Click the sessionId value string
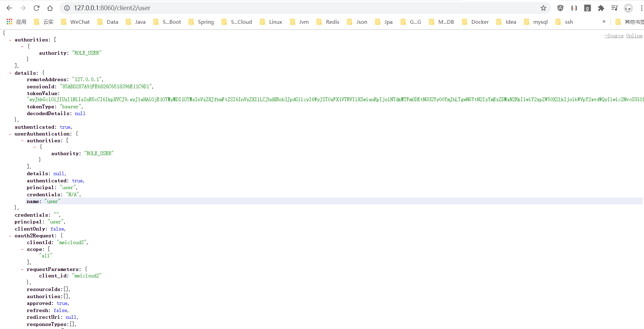 coord(106,87)
